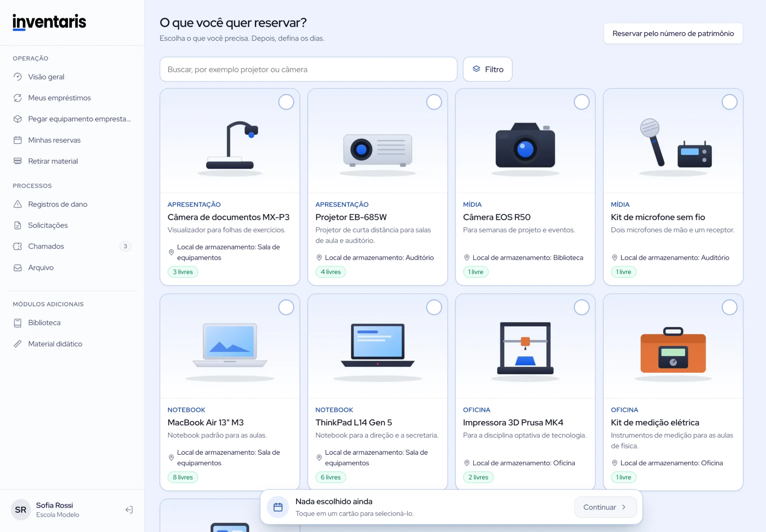Click the Pegar equipamento box icon
The width and height of the screenshot is (766, 532).
pyautogui.click(x=18, y=119)
